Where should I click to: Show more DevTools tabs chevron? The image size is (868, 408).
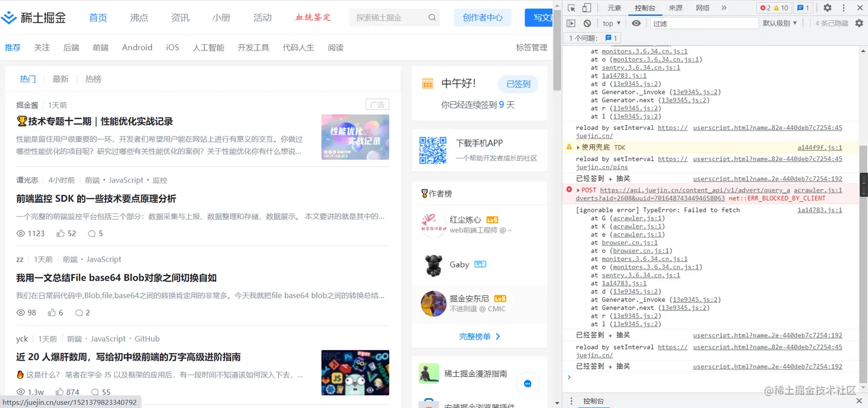tap(723, 8)
